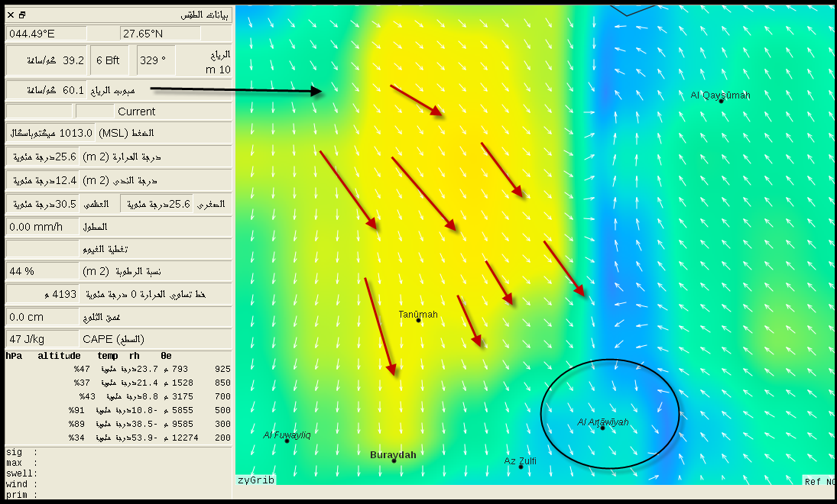The width and height of the screenshot is (837, 504).
Task: Select the 200 hPa altitude row
Action: point(118,438)
